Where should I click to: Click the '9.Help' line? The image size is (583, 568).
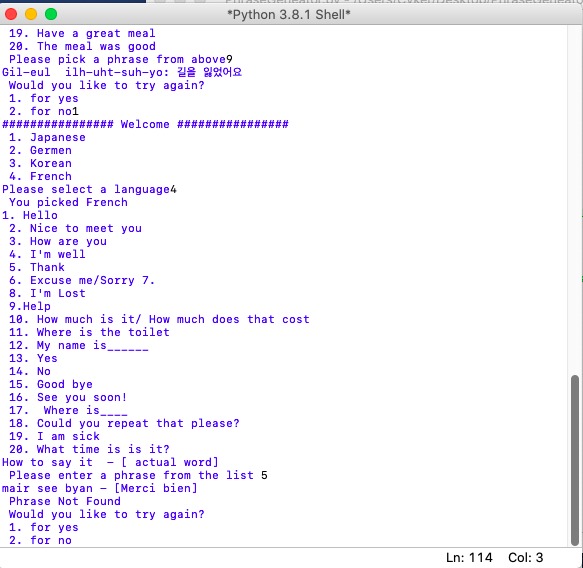pyautogui.click(x=30, y=306)
